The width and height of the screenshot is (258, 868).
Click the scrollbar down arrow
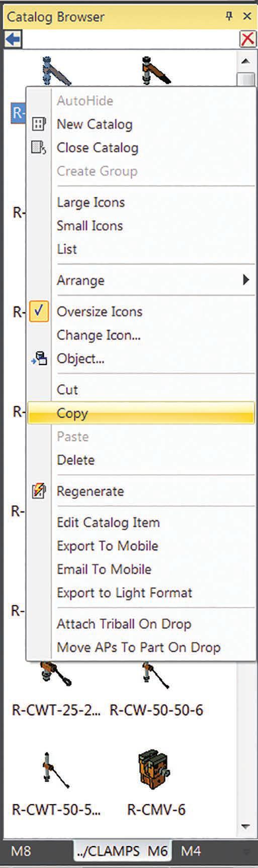(x=245, y=826)
